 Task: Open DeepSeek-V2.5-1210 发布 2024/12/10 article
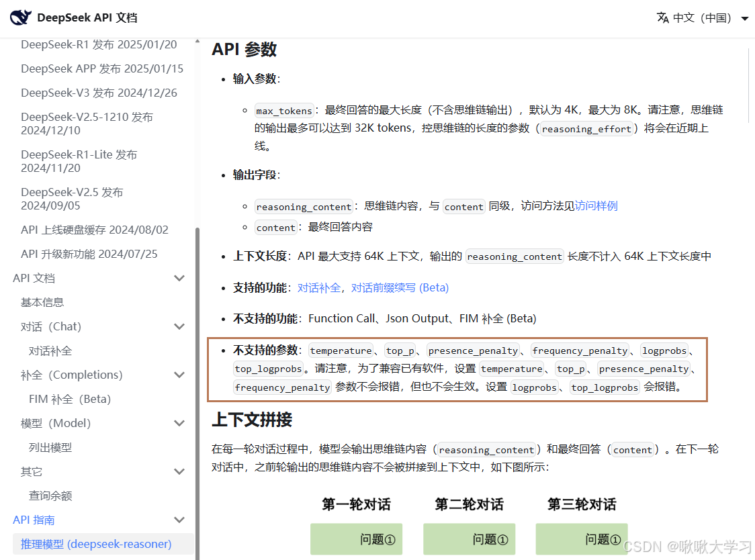[87, 124]
